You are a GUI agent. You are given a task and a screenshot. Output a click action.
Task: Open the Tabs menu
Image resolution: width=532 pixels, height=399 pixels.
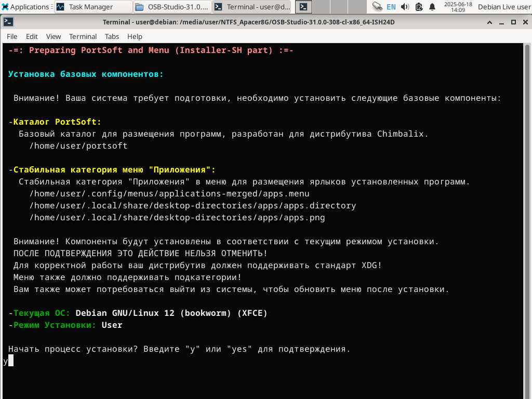[x=112, y=36]
